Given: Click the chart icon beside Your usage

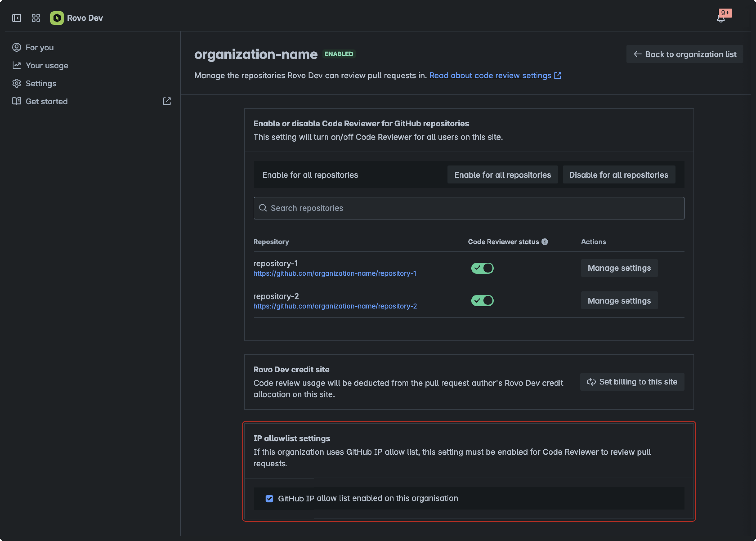Looking at the screenshot, I should [x=17, y=65].
